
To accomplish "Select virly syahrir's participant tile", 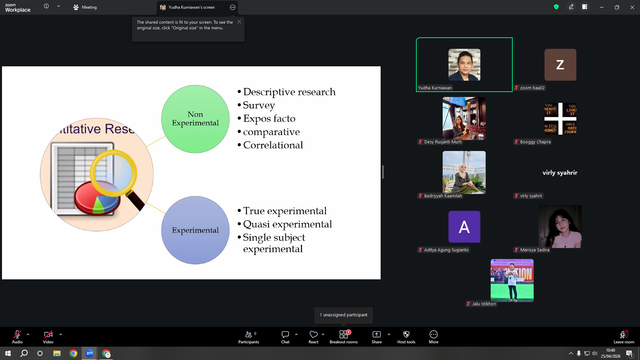I will (x=560, y=173).
